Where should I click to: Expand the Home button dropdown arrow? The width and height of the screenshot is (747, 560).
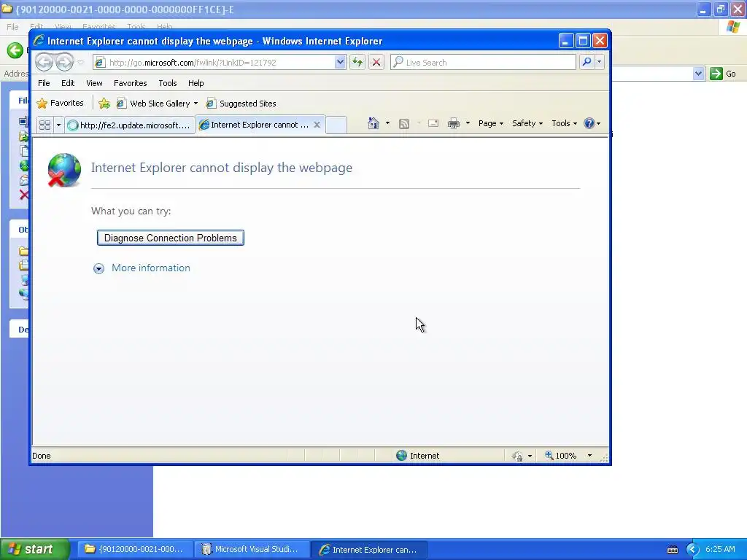tap(387, 123)
